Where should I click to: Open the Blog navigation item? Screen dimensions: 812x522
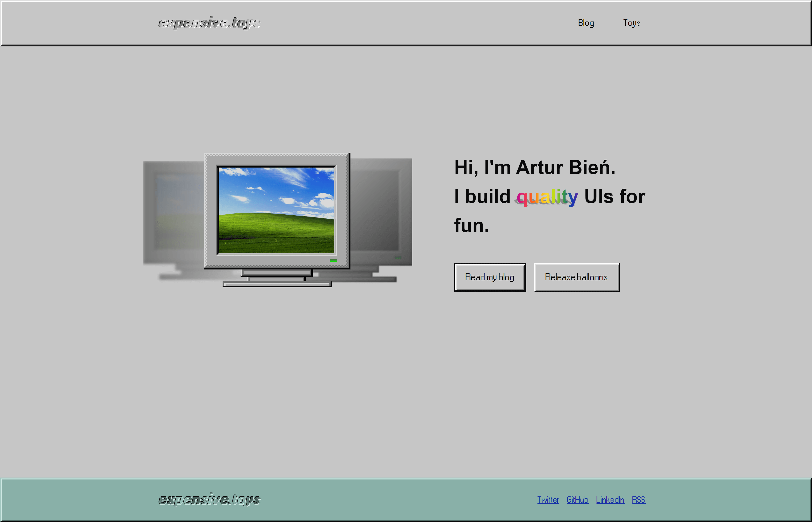586,23
